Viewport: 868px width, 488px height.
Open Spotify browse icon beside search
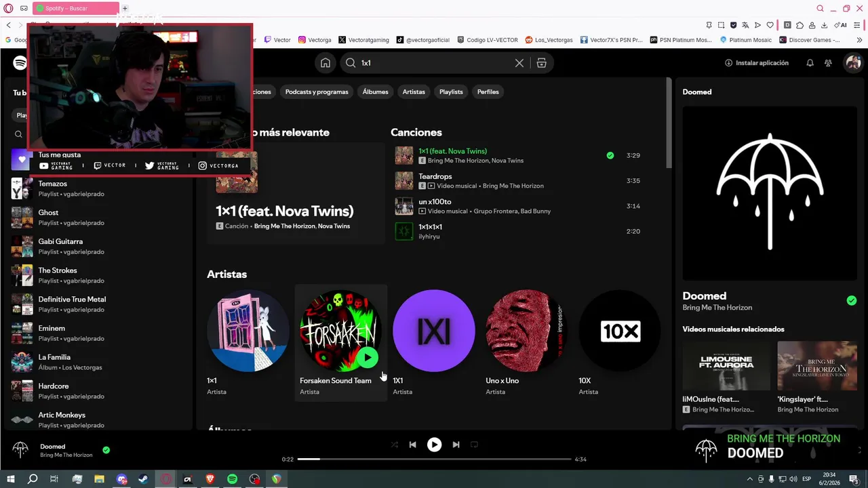[541, 63]
